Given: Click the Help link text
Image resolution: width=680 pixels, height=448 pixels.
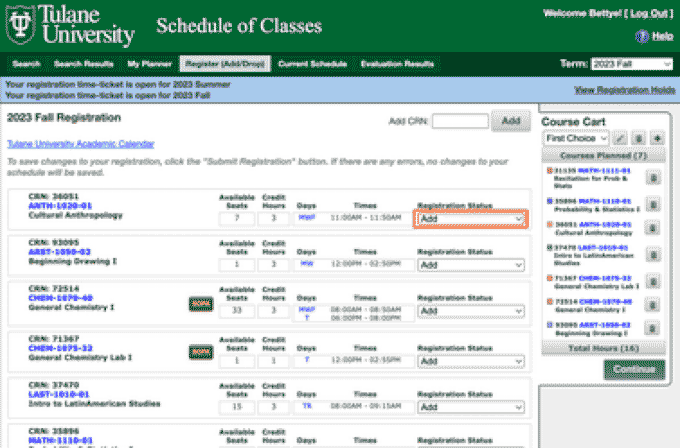Looking at the screenshot, I should click(663, 36).
